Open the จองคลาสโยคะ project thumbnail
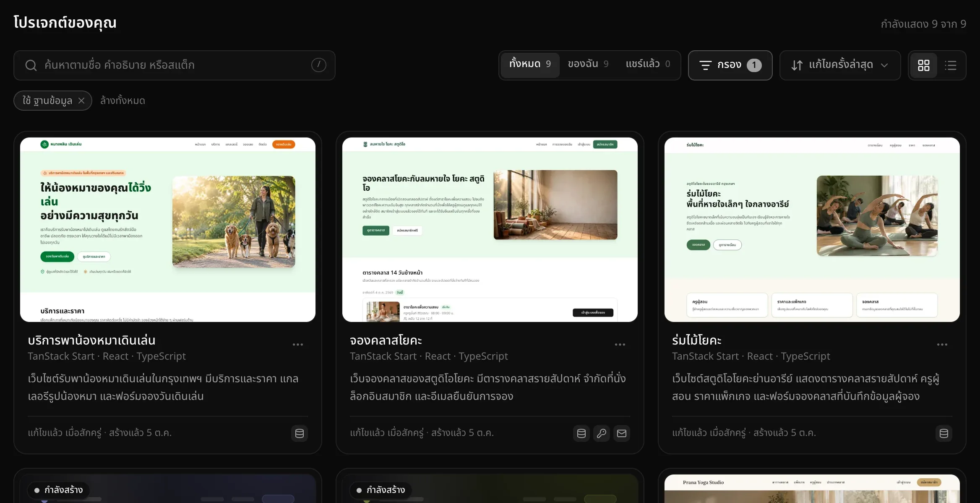This screenshot has width=980, height=503. point(490,230)
